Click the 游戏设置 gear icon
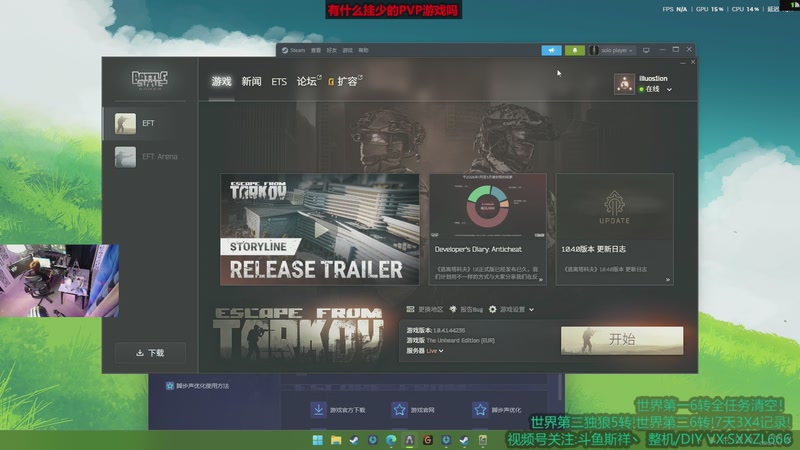Image resolution: width=800 pixels, height=450 pixels. point(492,309)
